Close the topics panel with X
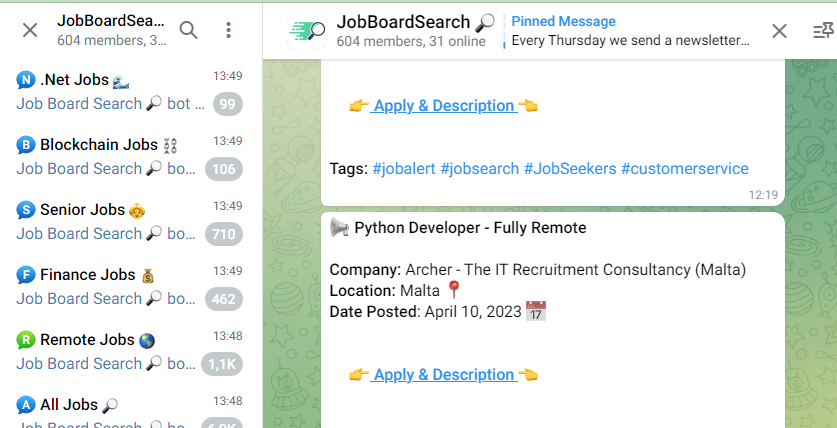Image resolution: width=837 pixels, height=428 pixels. [x=30, y=30]
